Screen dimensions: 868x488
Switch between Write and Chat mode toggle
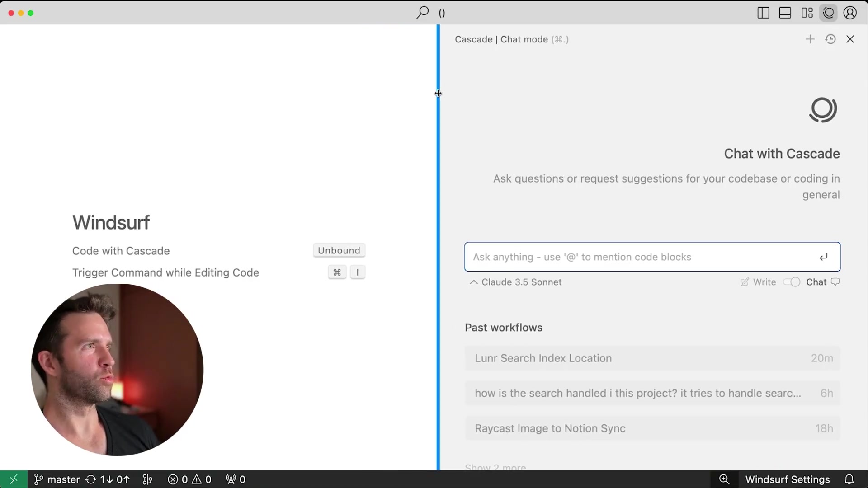tap(792, 282)
